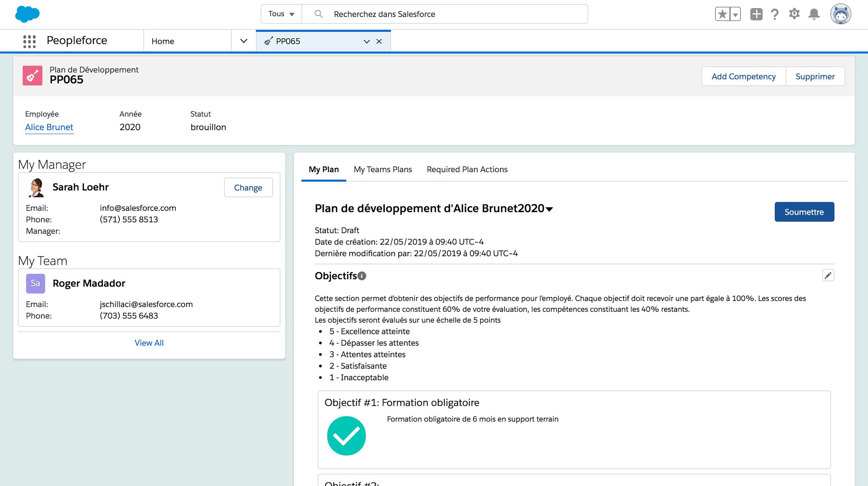Screen dimensions: 868x486
Task: Click the global actions plus icon
Action: 756,14
